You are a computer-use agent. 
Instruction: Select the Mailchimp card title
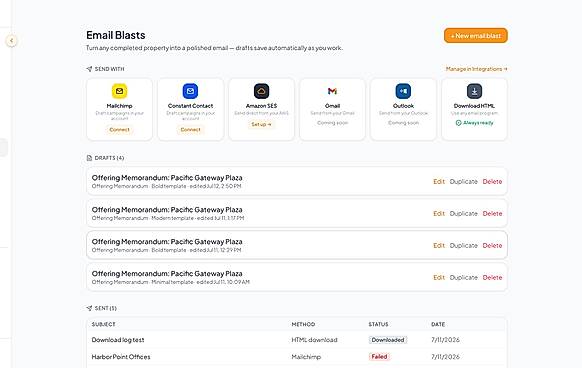click(x=119, y=106)
